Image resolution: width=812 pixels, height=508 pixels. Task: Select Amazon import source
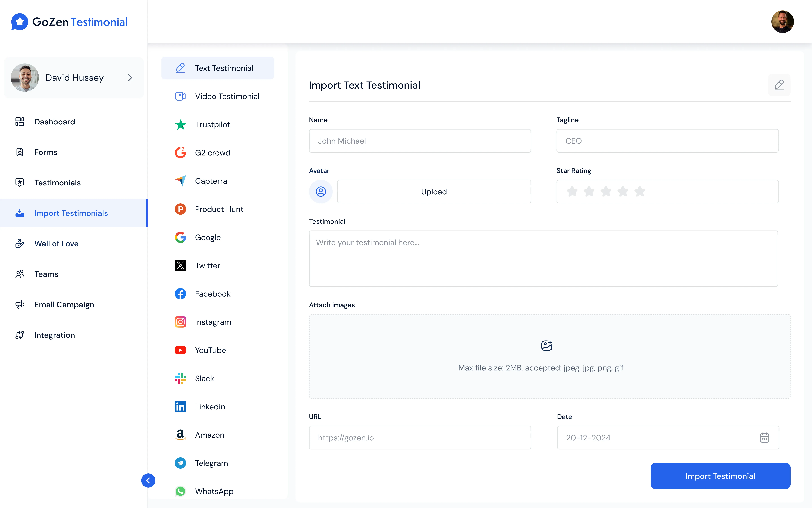coord(218,435)
